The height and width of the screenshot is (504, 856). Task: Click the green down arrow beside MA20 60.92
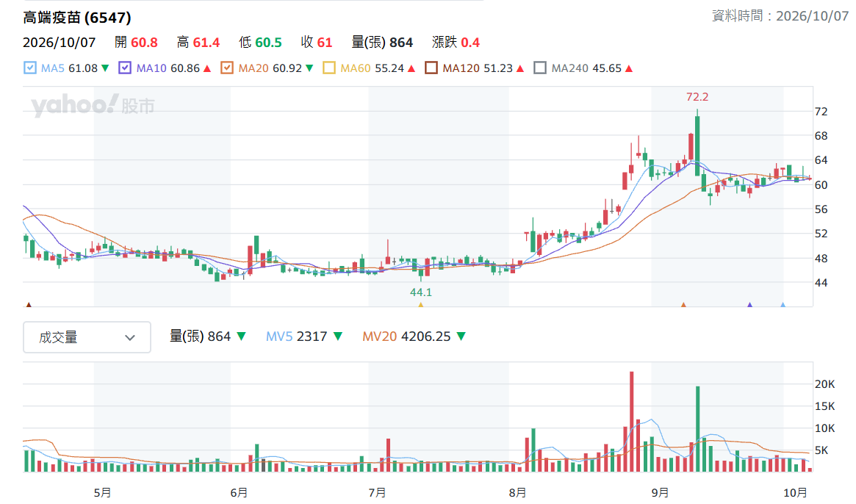[x=309, y=68]
